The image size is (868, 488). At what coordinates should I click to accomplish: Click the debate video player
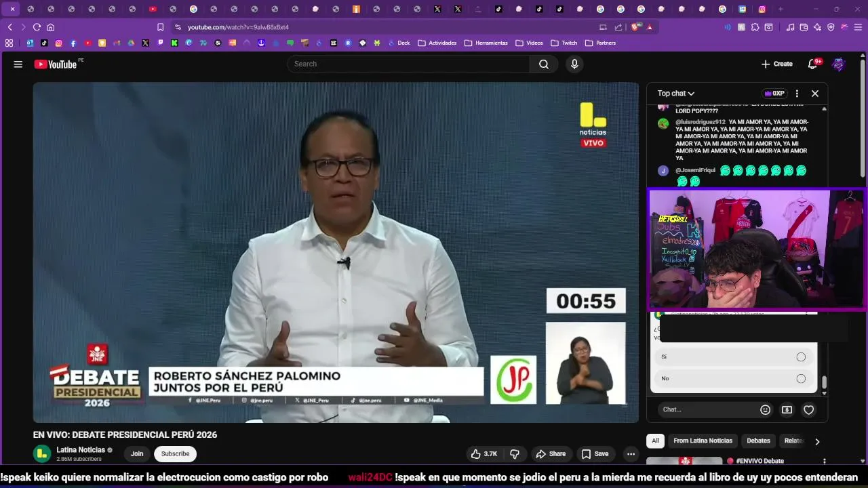click(336, 252)
